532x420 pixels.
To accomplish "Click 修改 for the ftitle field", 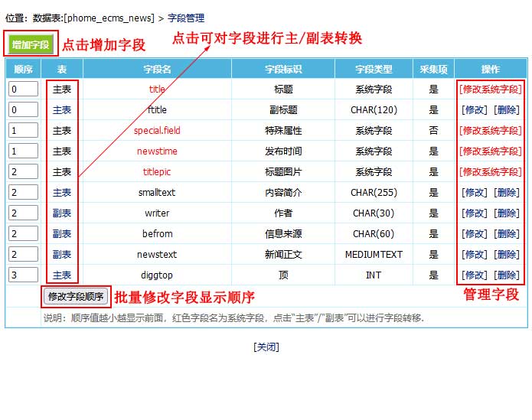I will [x=475, y=110].
